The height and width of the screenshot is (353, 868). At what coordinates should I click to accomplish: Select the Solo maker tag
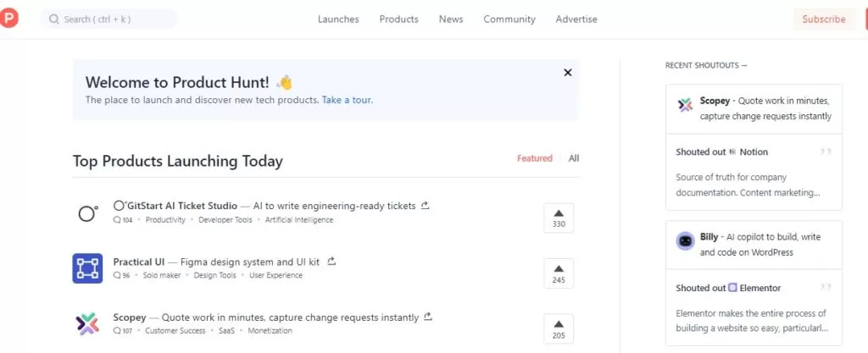(162, 275)
